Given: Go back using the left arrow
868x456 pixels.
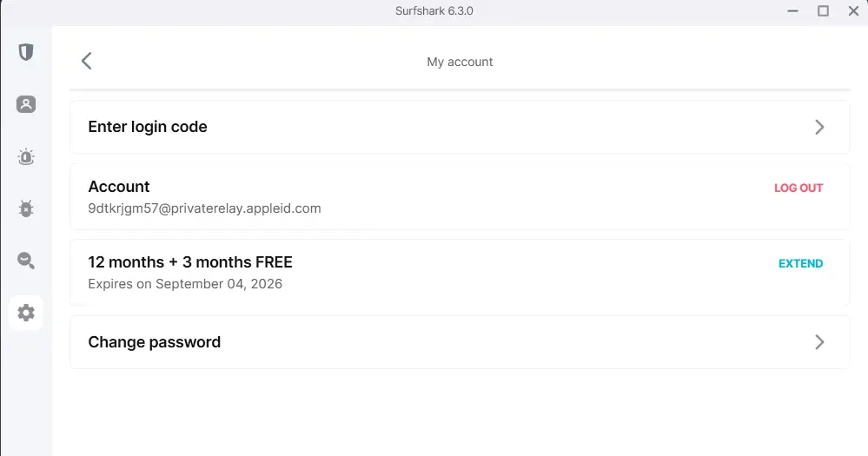Looking at the screenshot, I should click(x=86, y=61).
